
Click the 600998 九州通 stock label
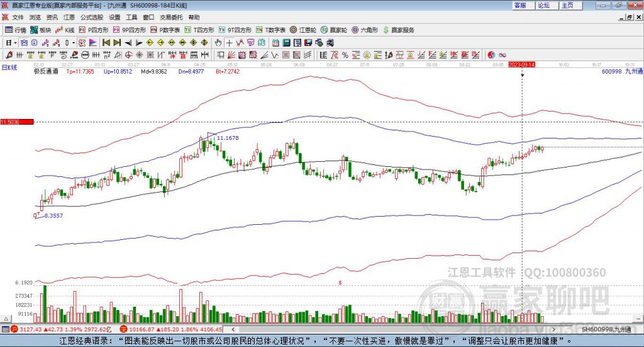pos(622,72)
